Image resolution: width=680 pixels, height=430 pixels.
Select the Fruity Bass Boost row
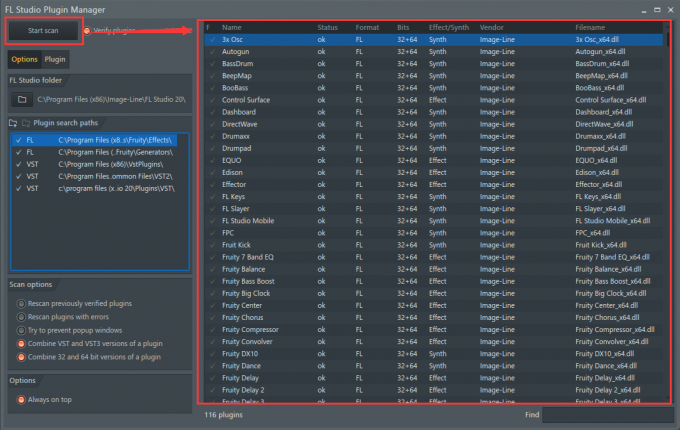[434, 282]
